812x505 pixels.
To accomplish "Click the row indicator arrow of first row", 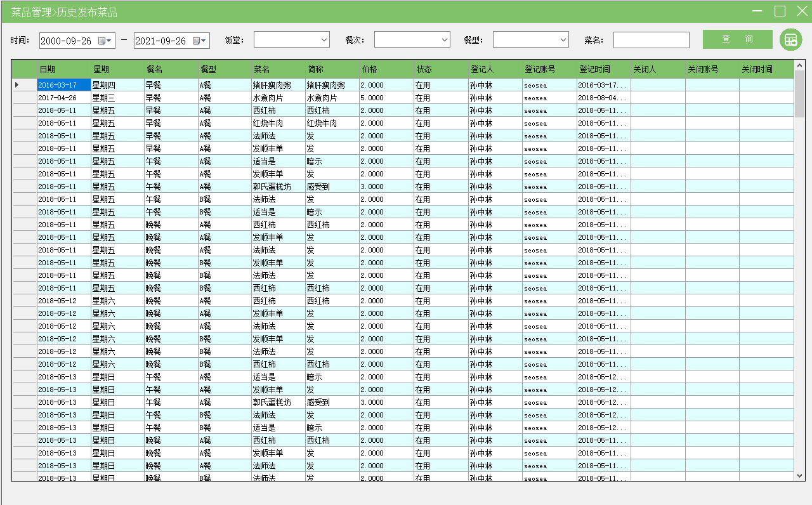I will point(17,85).
